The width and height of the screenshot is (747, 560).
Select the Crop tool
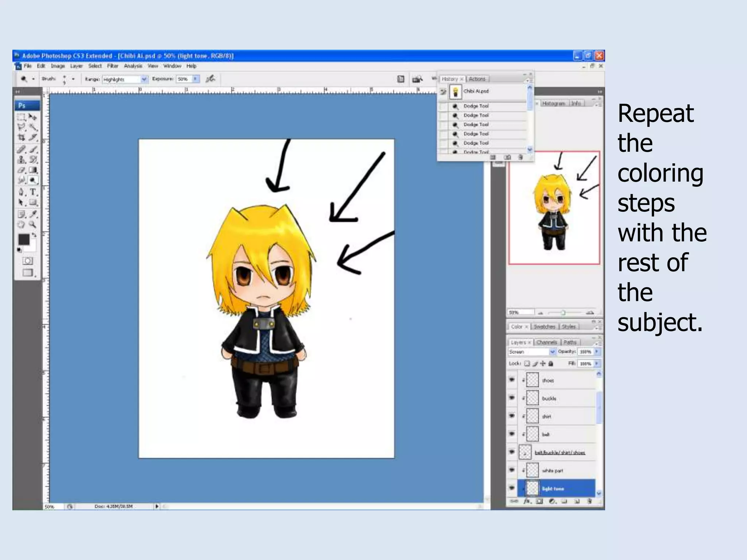pyautogui.click(x=22, y=137)
